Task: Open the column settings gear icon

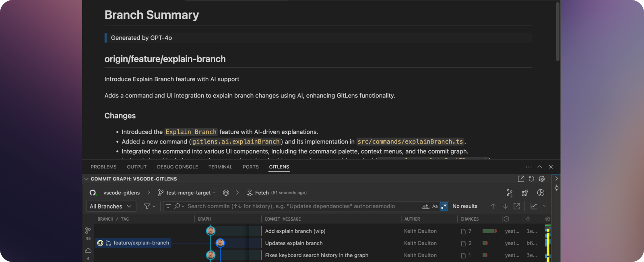Action: pyautogui.click(x=547, y=219)
